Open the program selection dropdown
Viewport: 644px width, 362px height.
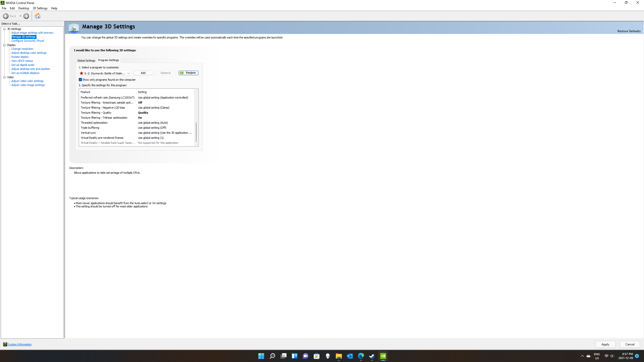click(105, 73)
